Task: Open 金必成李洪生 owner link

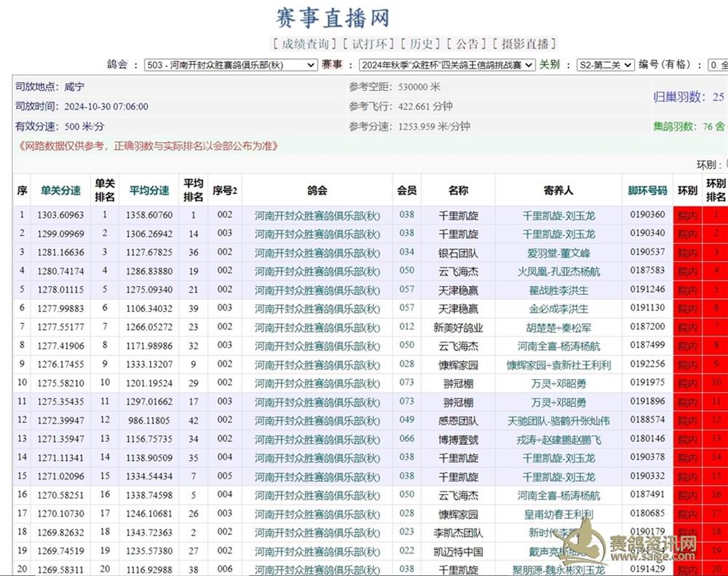Action: tap(558, 309)
